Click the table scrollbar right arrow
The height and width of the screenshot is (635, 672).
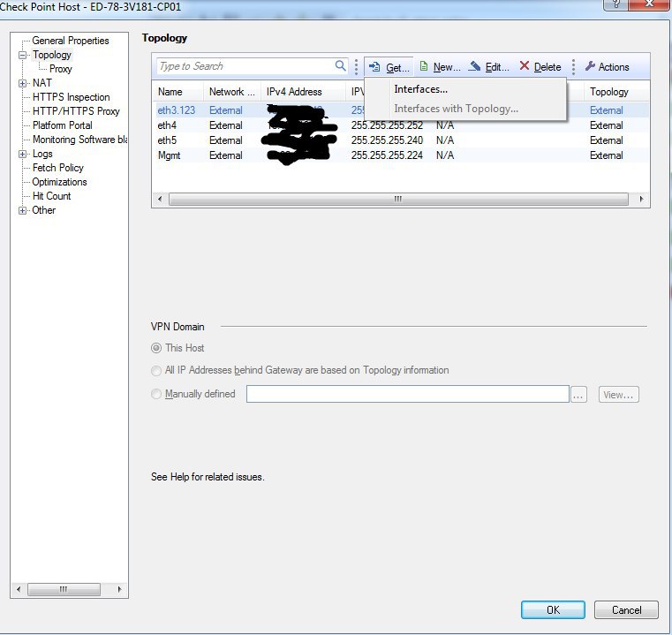[641, 199]
